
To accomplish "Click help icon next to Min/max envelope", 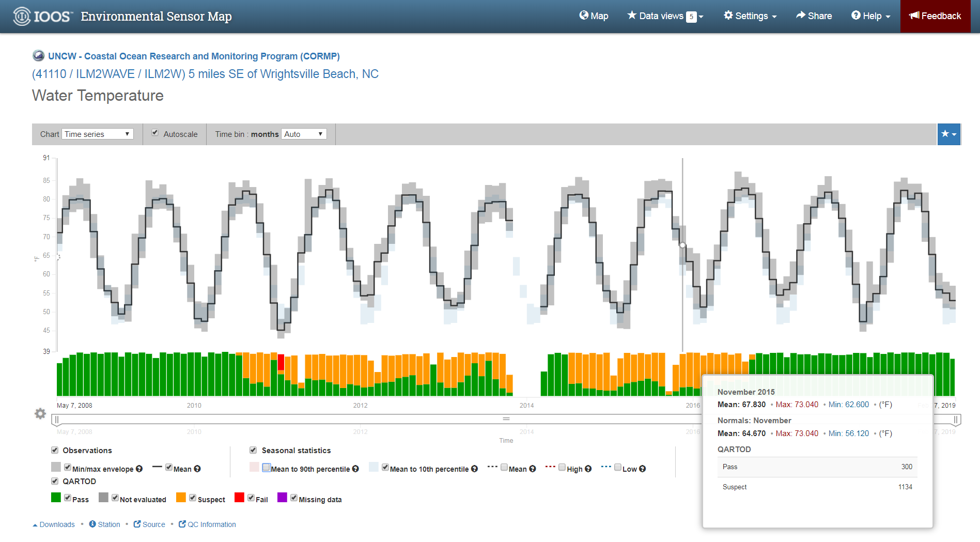I will (x=139, y=469).
